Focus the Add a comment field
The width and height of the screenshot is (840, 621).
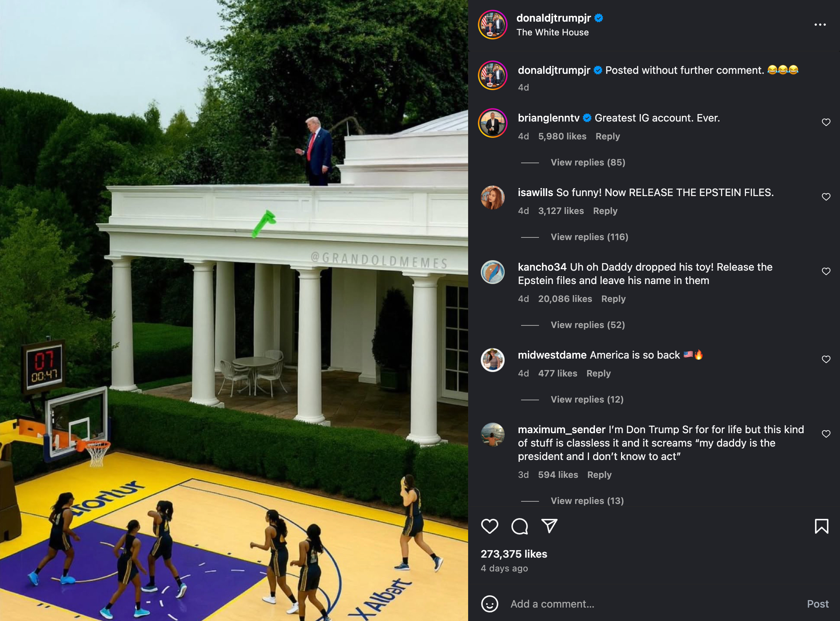[x=655, y=604]
